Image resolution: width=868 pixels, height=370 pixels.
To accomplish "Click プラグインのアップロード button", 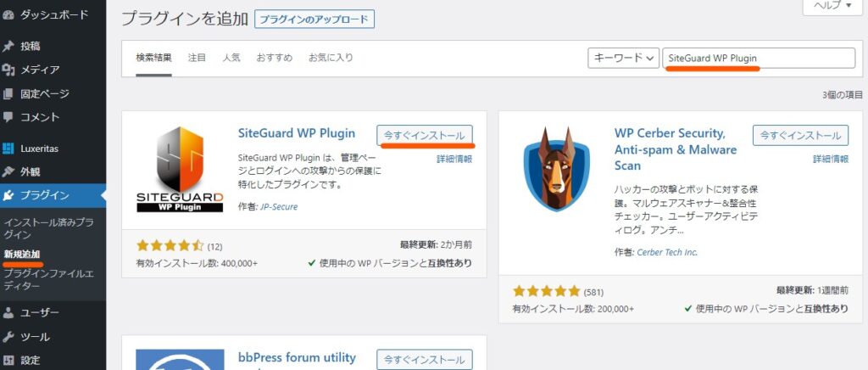I will click(x=314, y=19).
